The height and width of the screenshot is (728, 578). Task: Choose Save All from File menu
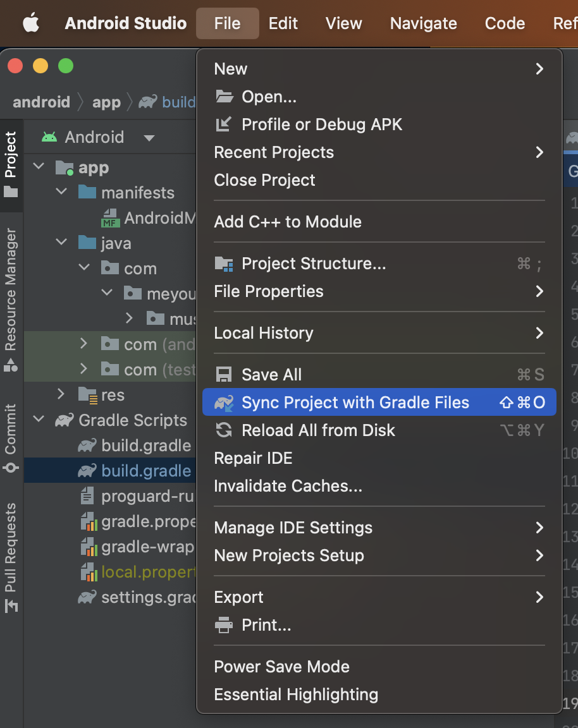pyautogui.click(x=271, y=375)
